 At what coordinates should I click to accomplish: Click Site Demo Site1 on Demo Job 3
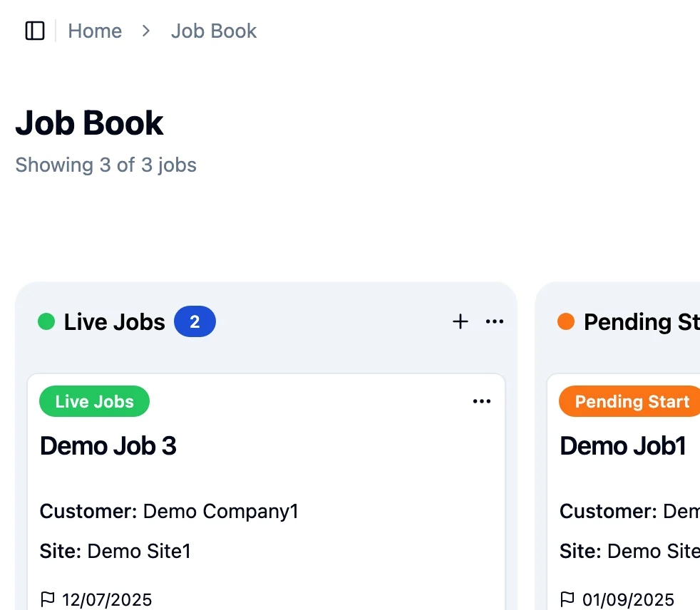(x=115, y=551)
